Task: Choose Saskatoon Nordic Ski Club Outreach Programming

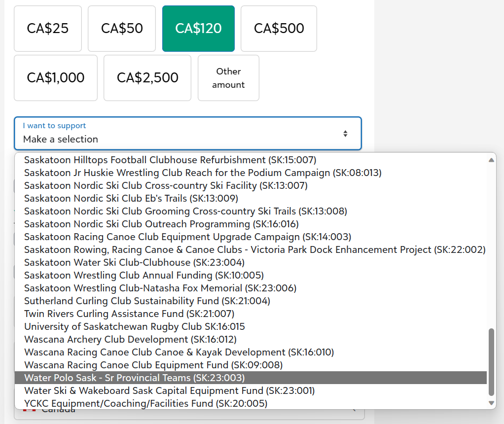Action: click(251, 224)
